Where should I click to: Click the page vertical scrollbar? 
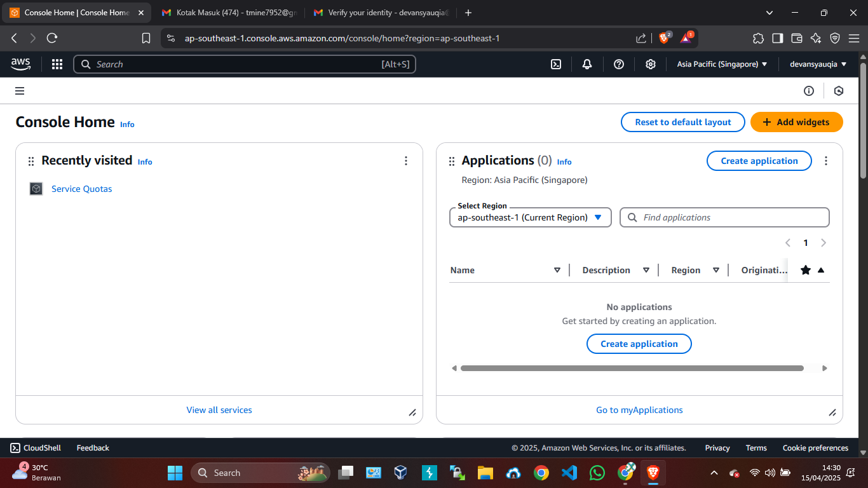pyautogui.click(x=863, y=121)
